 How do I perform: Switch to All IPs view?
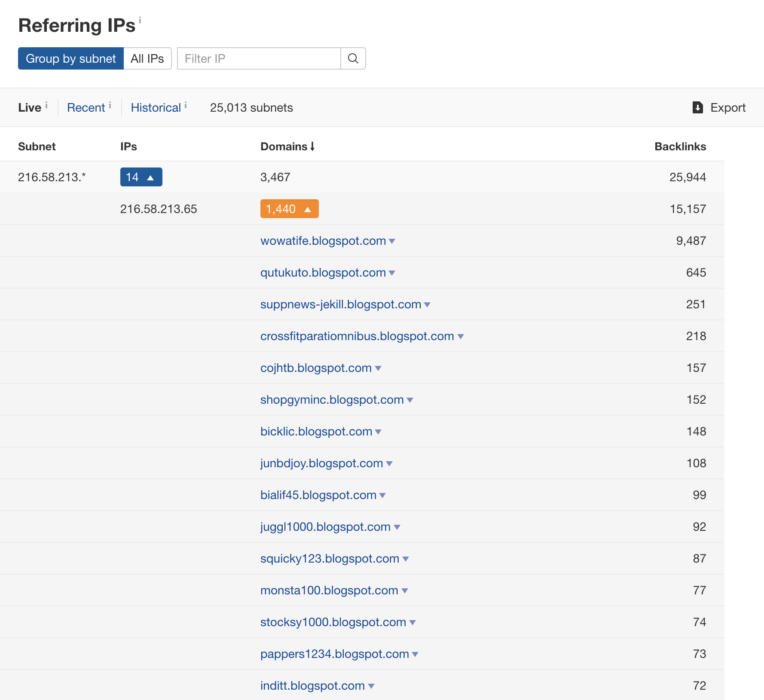pos(147,58)
